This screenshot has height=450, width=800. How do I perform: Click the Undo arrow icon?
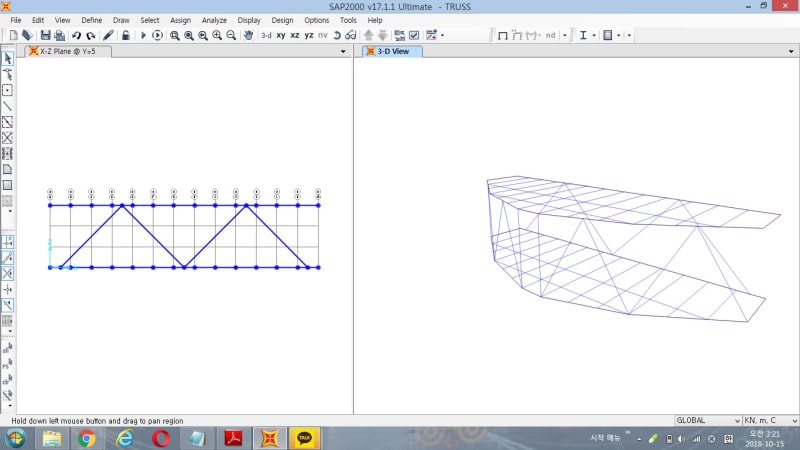[x=77, y=35]
